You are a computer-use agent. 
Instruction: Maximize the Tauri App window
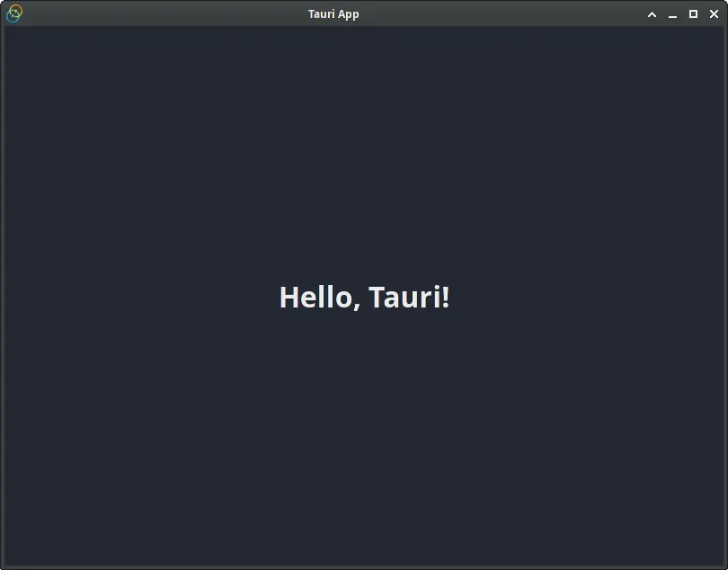[x=693, y=14]
